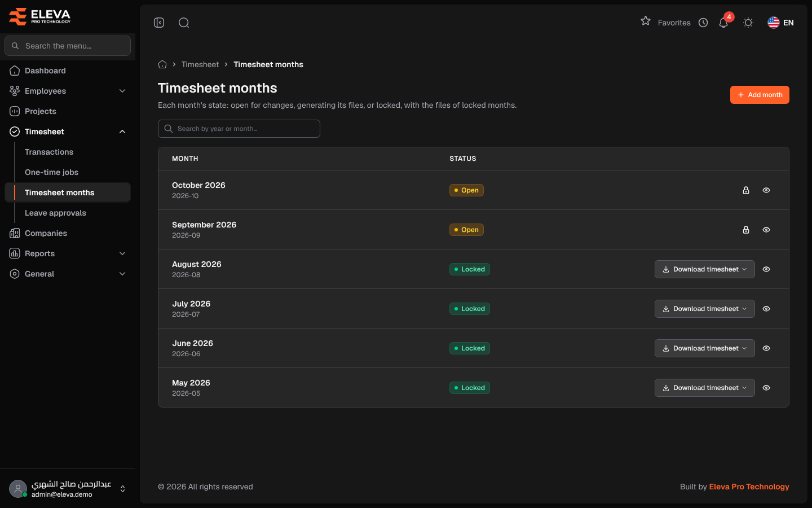Click the MONTH column header
812x508 pixels.
[185, 159]
